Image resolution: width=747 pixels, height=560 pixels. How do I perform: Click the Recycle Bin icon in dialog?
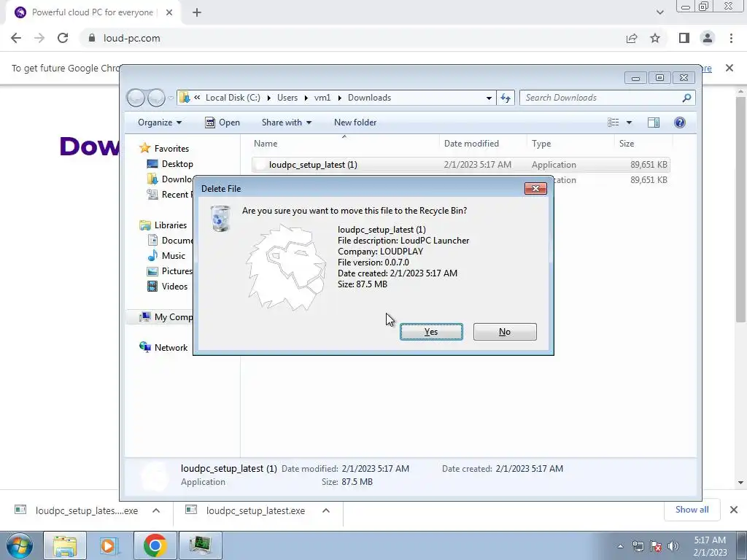pos(220,219)
